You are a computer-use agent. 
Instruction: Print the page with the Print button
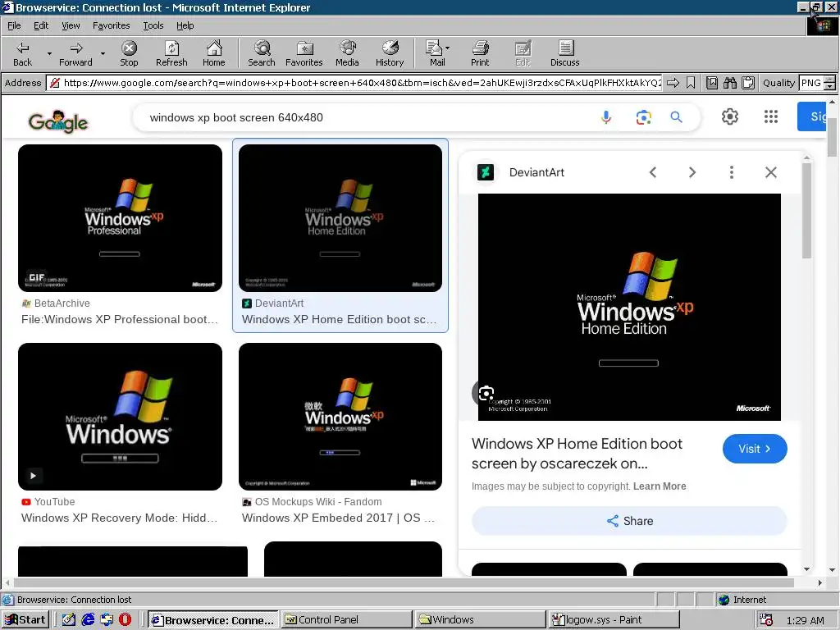coord(480,53)
